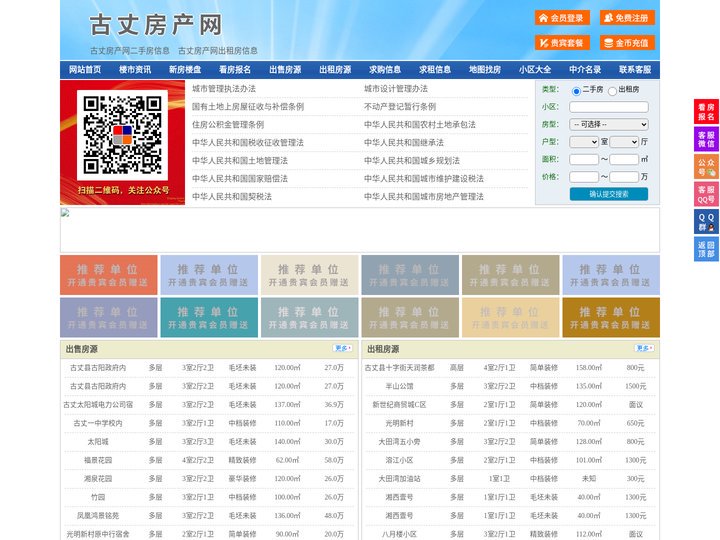Click the red 看房报名 side icon
This screenshot has width=720, height=540.
coord(706,112)
